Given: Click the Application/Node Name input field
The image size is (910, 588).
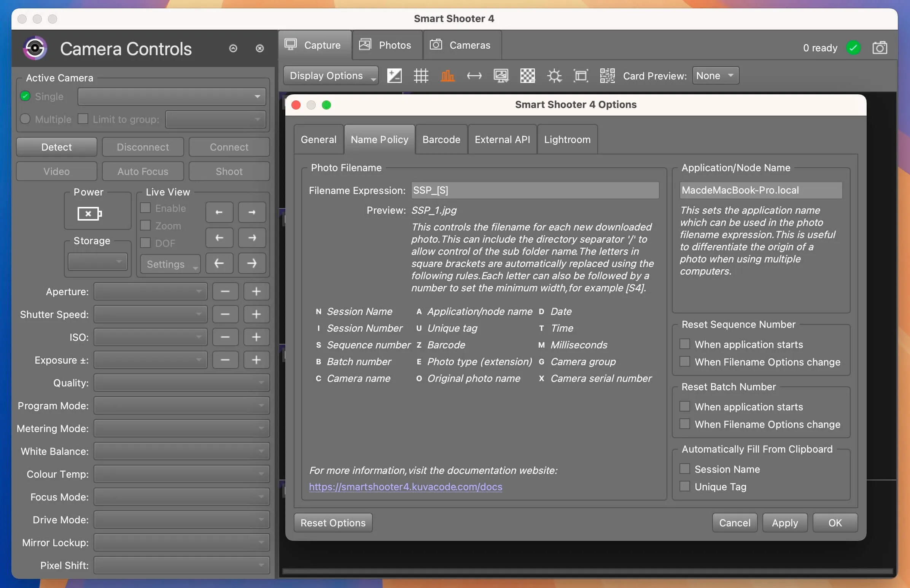Looking at the screenshot, I should click(761, 190).
